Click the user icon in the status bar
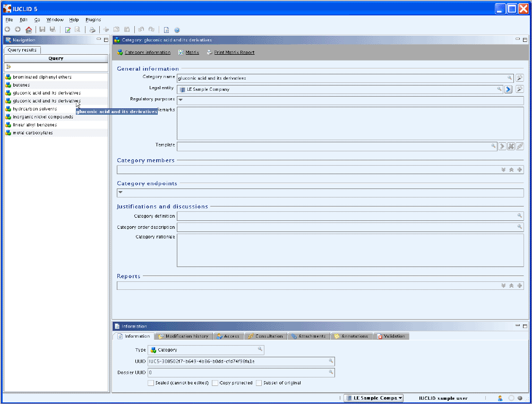This screenshot has height=404, width=532. 500,398
